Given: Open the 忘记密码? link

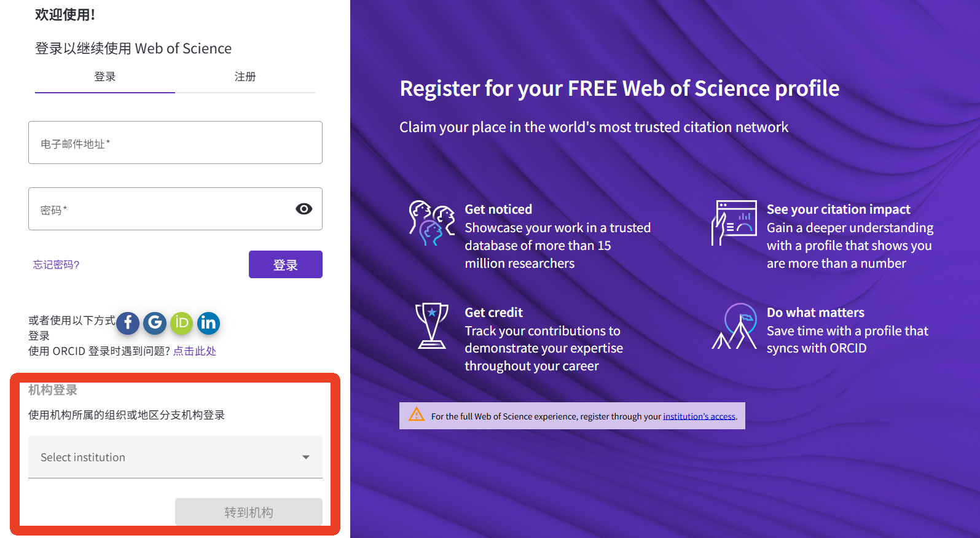Looking at the screenshot, I should 56,265.
